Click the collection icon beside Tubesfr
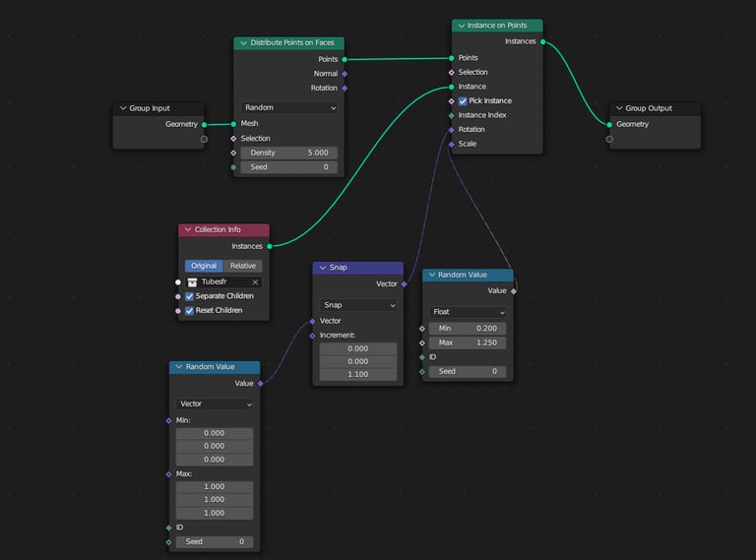The height and width of the screenshot is (560, 756). tap(192, 281)
